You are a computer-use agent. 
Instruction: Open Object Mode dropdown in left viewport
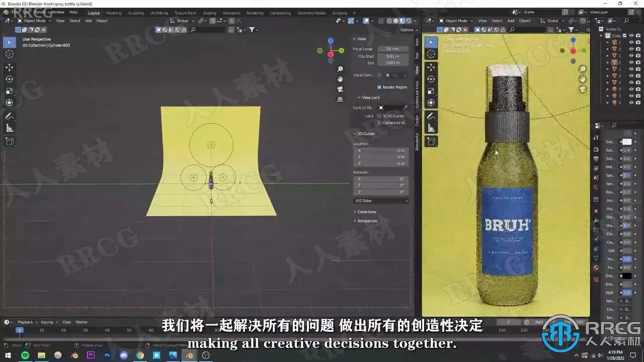coord(34,21)
